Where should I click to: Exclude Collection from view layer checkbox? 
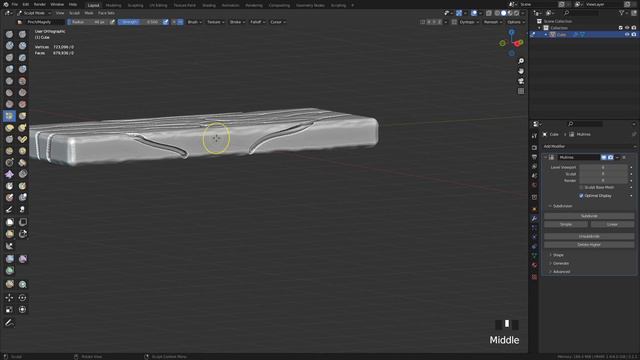(620, 28)
